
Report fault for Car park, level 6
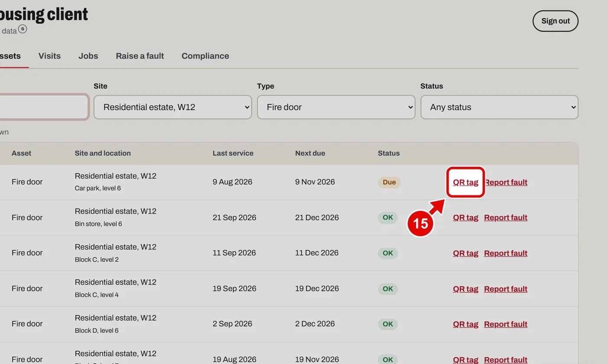[x=506, y=182]
